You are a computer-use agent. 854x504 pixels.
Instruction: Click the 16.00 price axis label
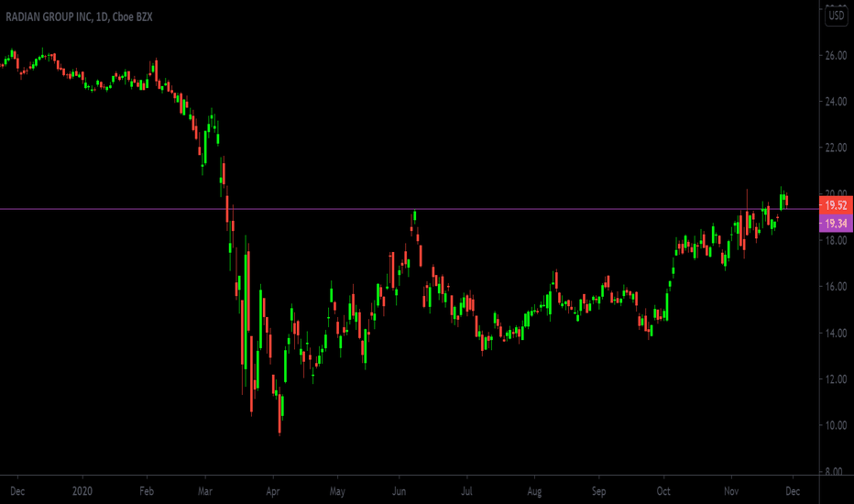tap(836, 287)
